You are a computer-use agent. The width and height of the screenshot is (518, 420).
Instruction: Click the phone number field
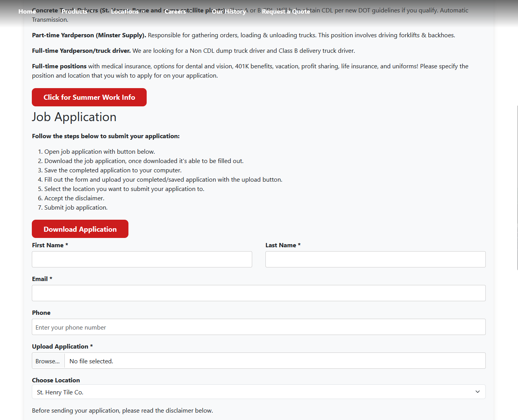coord(258,327)
